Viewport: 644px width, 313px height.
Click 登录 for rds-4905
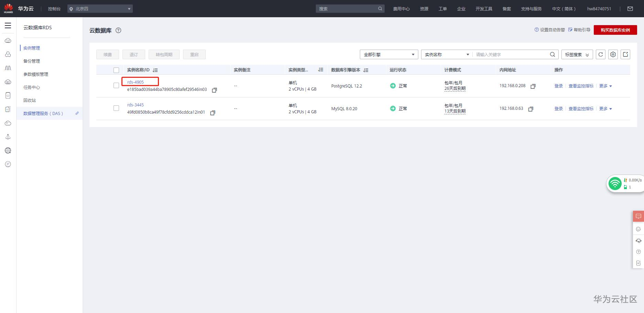(559, 86)
